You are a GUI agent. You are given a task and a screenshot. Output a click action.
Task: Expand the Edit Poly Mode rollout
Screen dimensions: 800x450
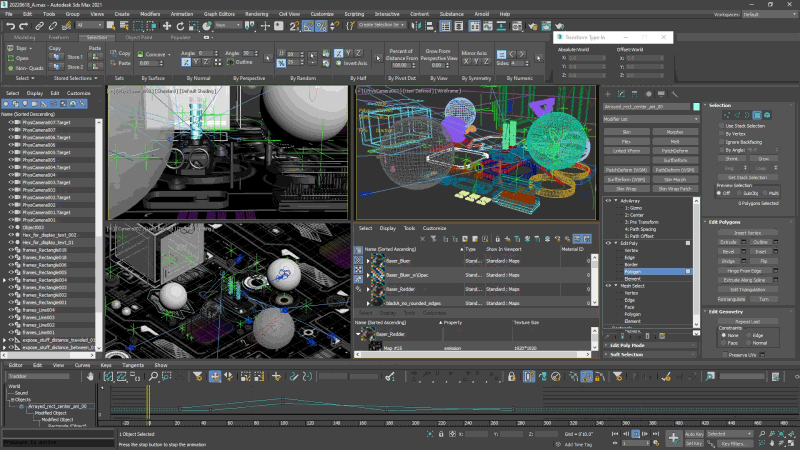(x=650, y=345)
